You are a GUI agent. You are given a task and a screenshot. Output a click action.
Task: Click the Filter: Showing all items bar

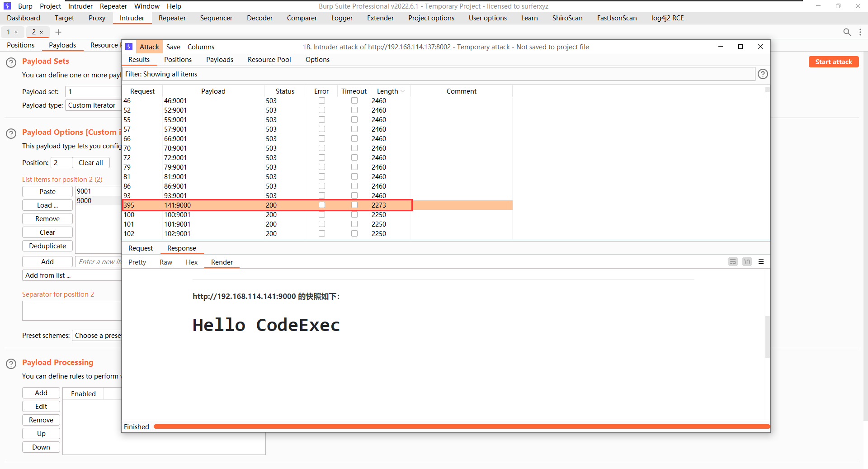point(439,74)
